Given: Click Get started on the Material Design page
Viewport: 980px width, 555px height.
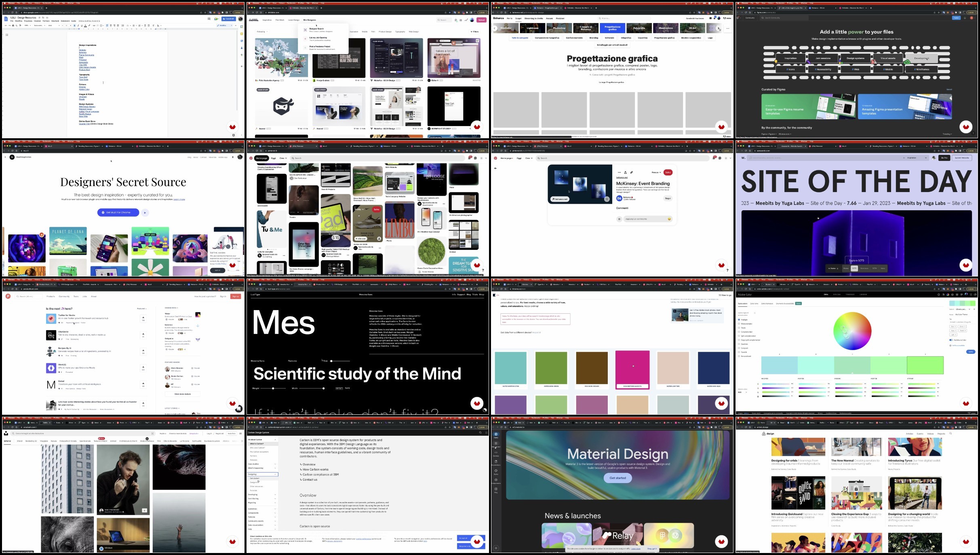Looking at the screenshot, I should point(618,478).
